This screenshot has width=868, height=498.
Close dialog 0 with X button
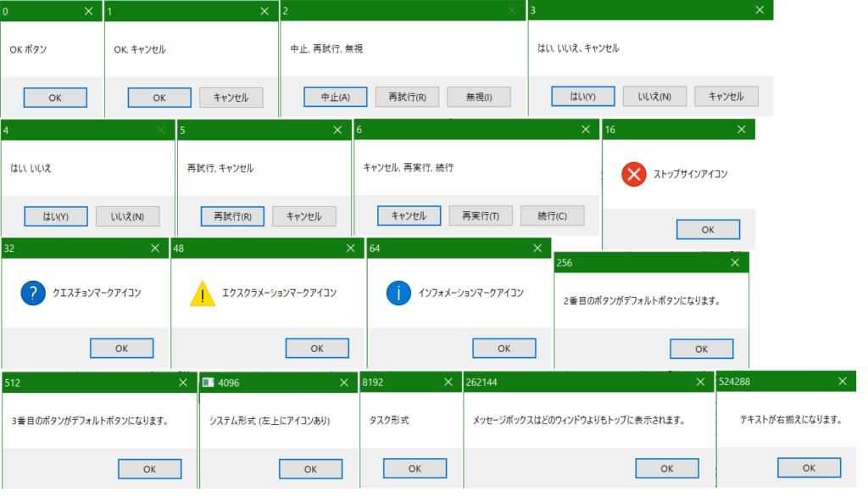tap(88, 11)
